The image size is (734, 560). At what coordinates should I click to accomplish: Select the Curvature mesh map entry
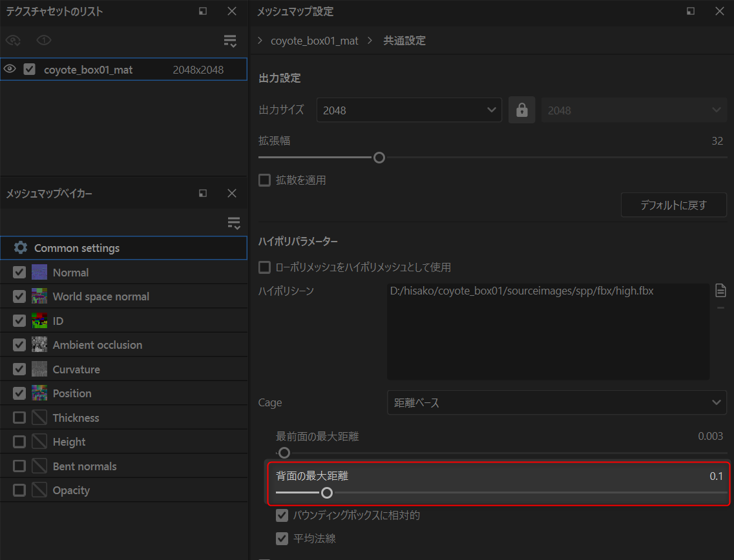[76, 369]
